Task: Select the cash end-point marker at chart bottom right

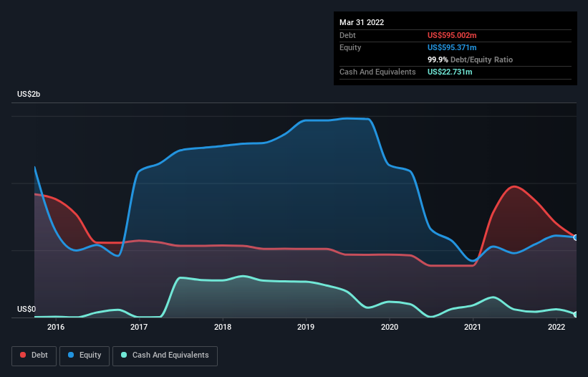Action: point(576,315)
